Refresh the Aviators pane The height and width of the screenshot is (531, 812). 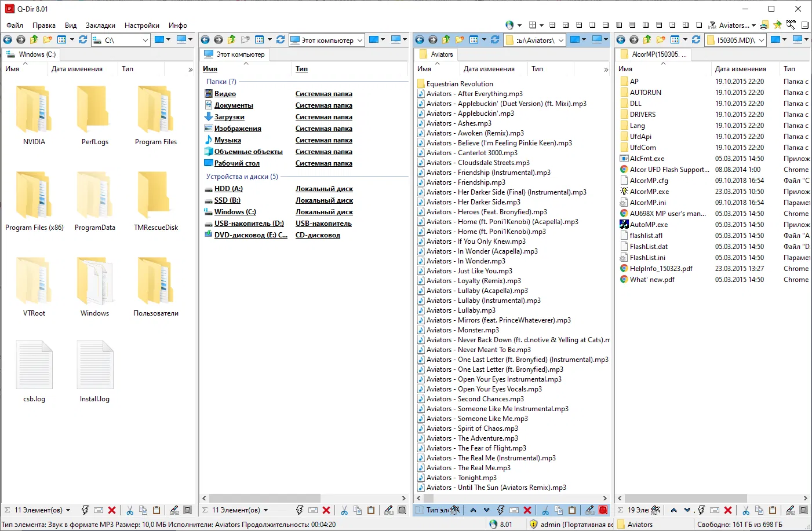click(495, 40)
